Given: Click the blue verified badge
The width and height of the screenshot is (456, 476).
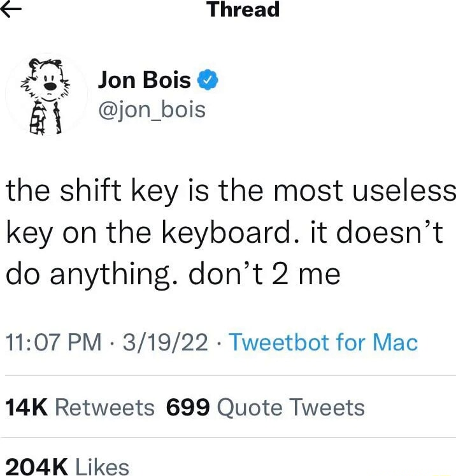Looking at the screenshot, I should (208, 80).
